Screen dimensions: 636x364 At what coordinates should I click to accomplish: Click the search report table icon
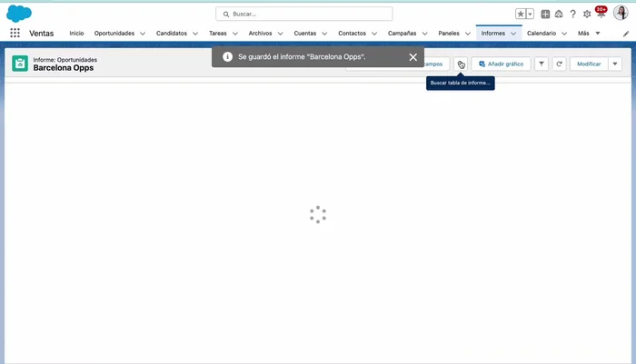click(x=461, y=64)
